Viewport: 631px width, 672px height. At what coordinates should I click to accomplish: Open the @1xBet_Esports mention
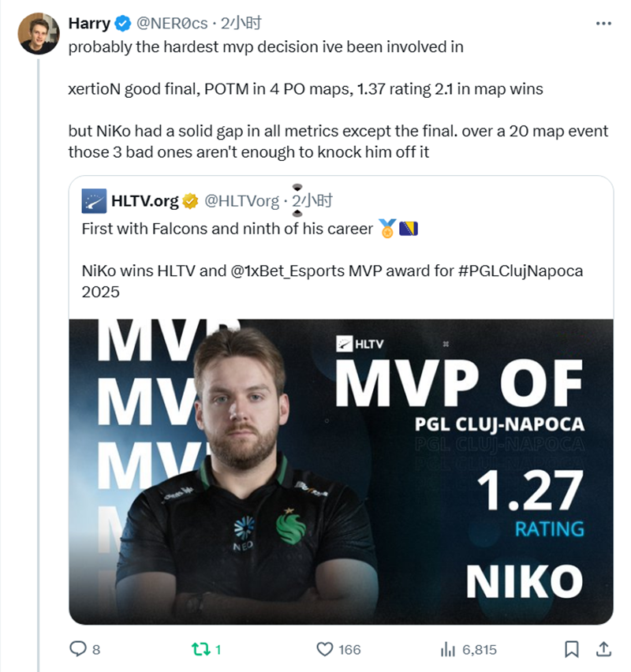(x=284, y=271)
